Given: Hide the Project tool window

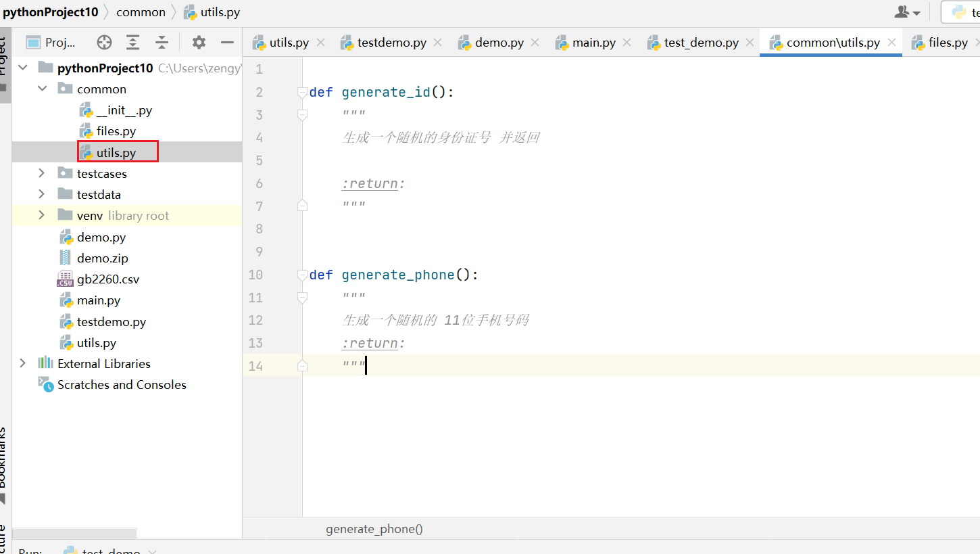Looking at the screenshot, I should [228, 43].
